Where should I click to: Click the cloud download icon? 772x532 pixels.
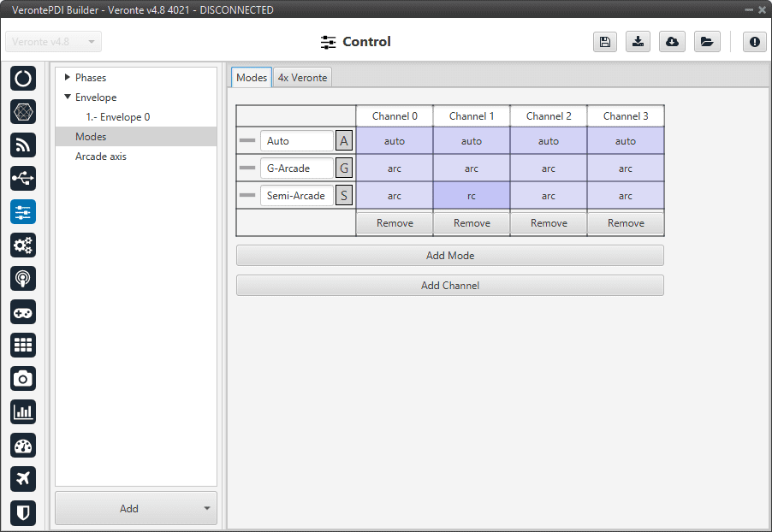[672, 42]
